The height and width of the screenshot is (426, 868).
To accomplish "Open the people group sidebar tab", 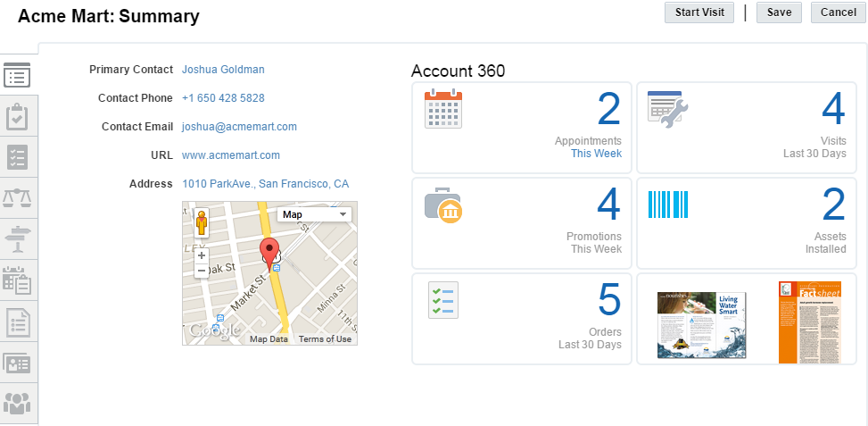I will point(17,404).
